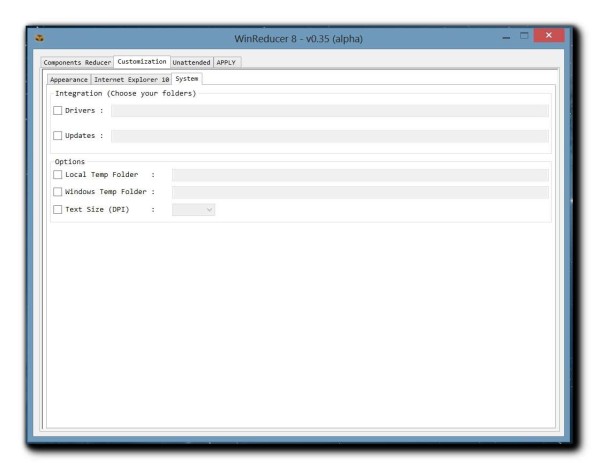Minimize the WinReducer window
The width and height of the screenshot is (600, 471).
506,37
